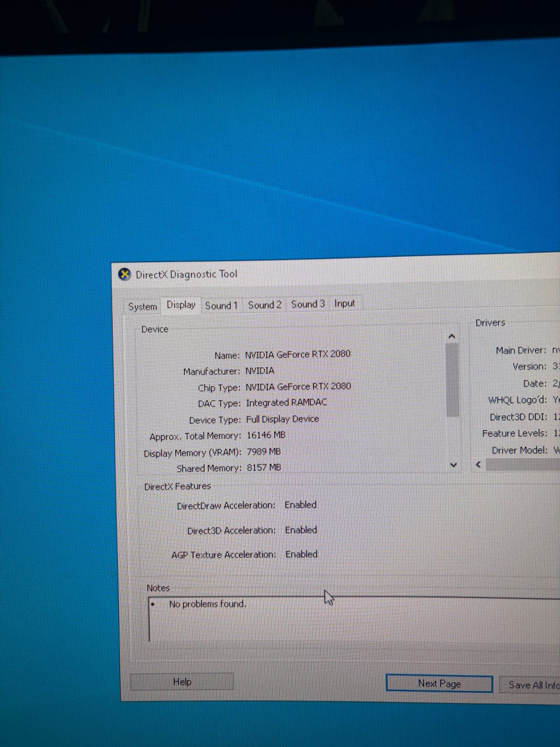Viewport: 560px width, 747px height.
Task: Click the Name value NVIDIA GeForce RTX 2080
Action: point(297,354)
